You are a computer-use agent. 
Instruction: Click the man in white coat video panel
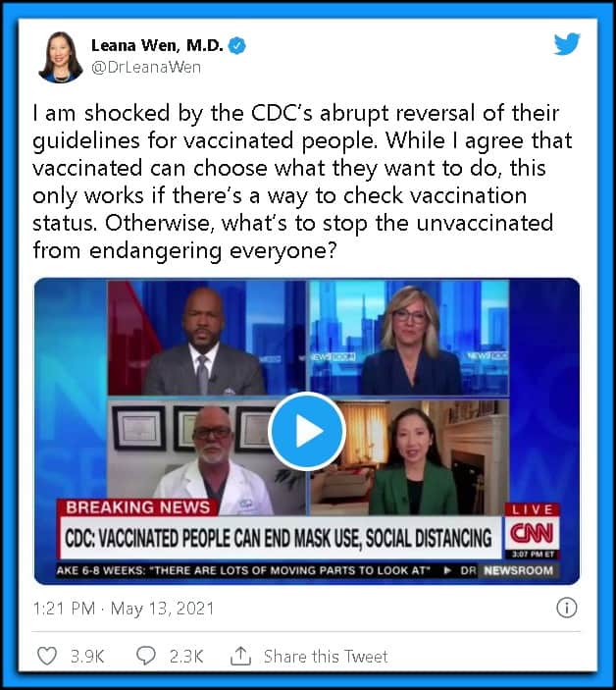point(207,457)
